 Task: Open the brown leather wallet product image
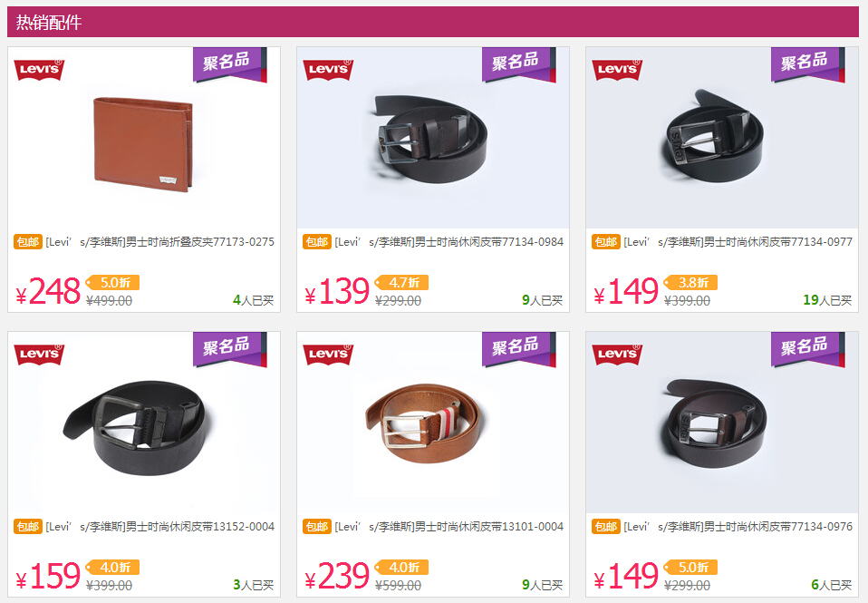[144, 144]
